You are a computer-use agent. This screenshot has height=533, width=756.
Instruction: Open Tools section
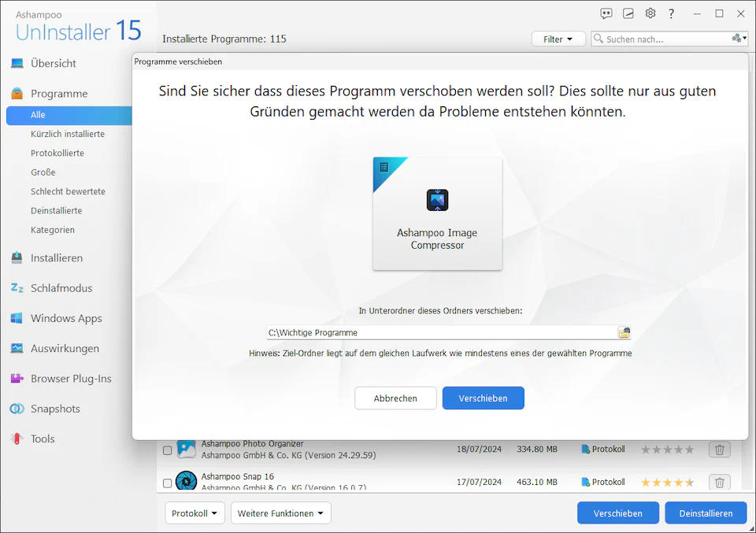click(x=43, y=439)
